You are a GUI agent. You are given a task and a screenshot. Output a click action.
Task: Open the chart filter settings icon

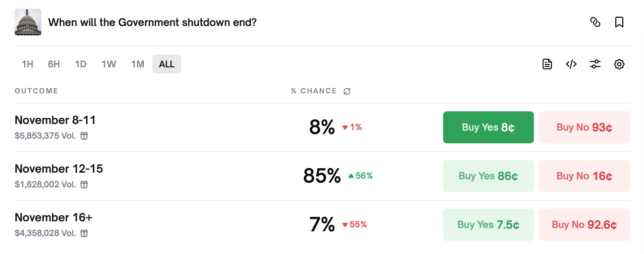coord(595,64)
